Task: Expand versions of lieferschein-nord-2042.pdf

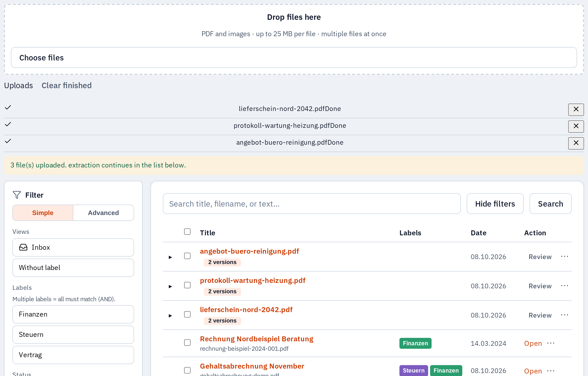Action: tap(170, 316)
